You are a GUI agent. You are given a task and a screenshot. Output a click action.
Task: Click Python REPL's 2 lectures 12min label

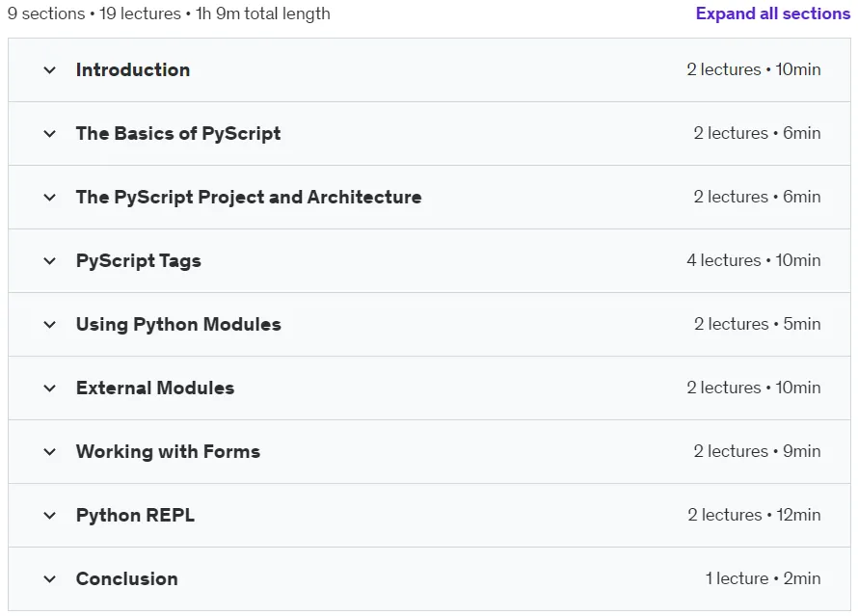point(754,515)
